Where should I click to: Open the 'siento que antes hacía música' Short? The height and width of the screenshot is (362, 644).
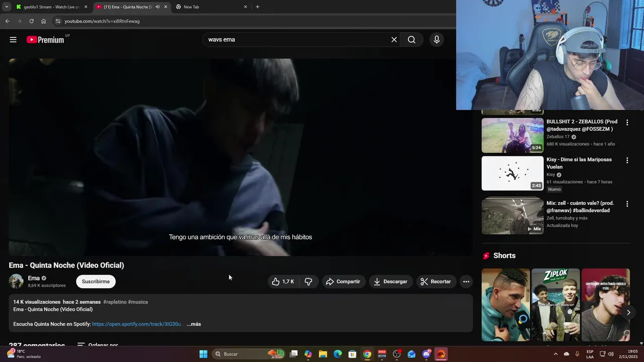(605, 305)
